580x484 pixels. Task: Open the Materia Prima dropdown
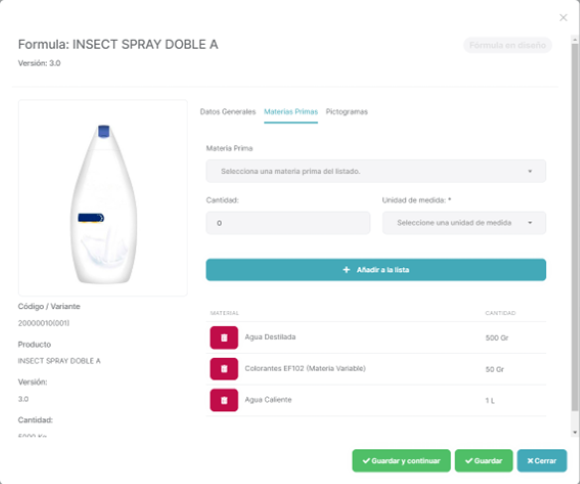coord(376,171)
